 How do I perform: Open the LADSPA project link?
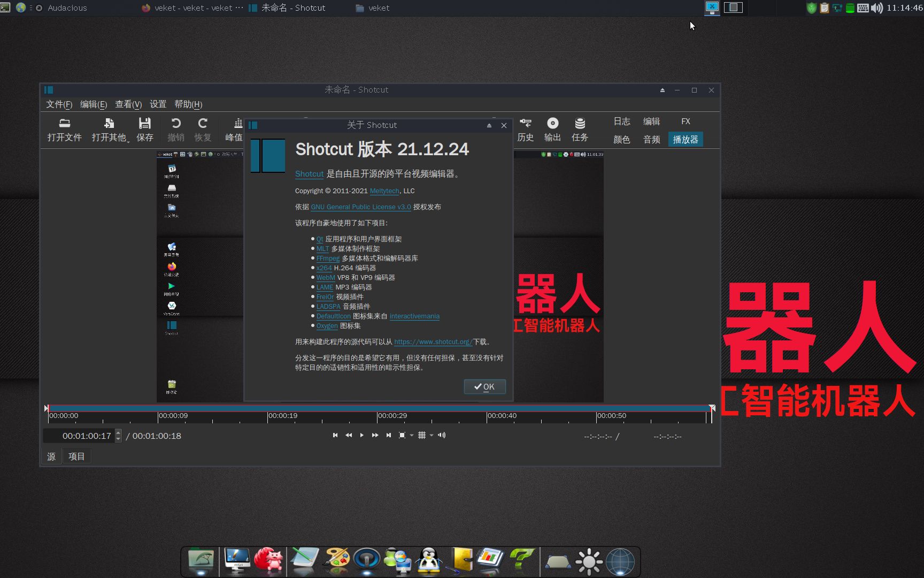tap(328, 307)
